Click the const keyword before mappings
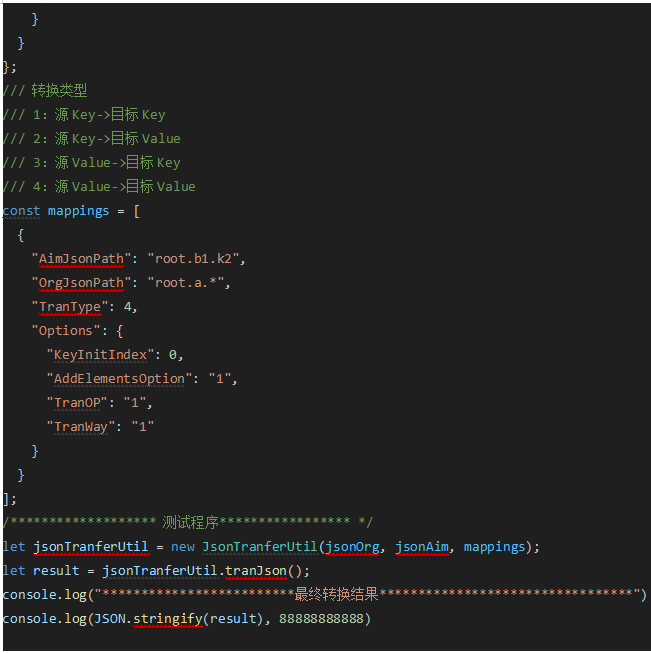The image size is (651, 653). pos(21,211)
